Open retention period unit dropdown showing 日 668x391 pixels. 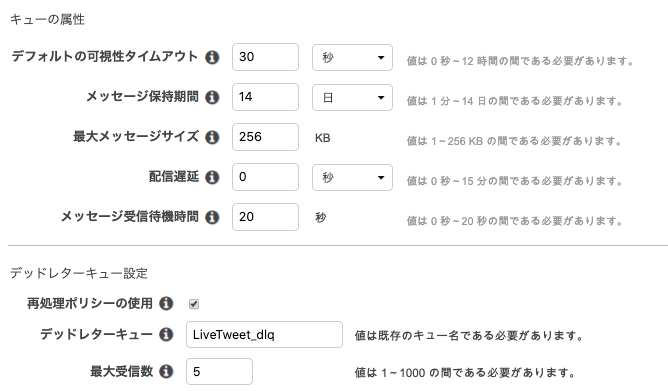(x=352, y=98)
